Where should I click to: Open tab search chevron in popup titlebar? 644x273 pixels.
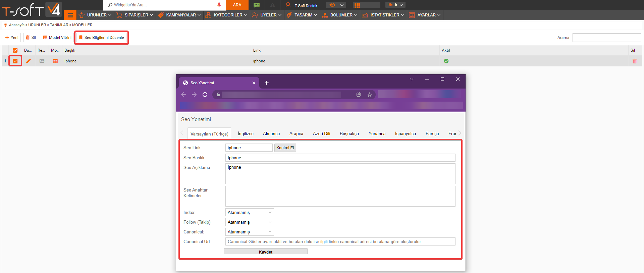pyautogui.click(x=412, y=79)
